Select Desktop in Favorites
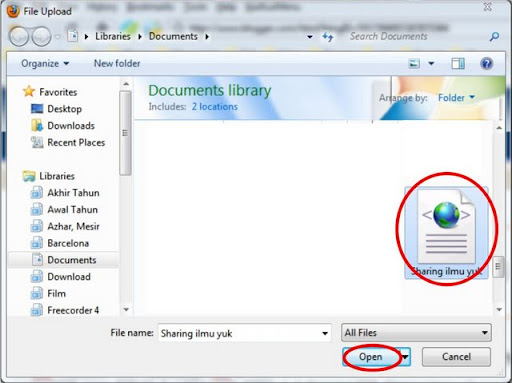 [64, 109]
